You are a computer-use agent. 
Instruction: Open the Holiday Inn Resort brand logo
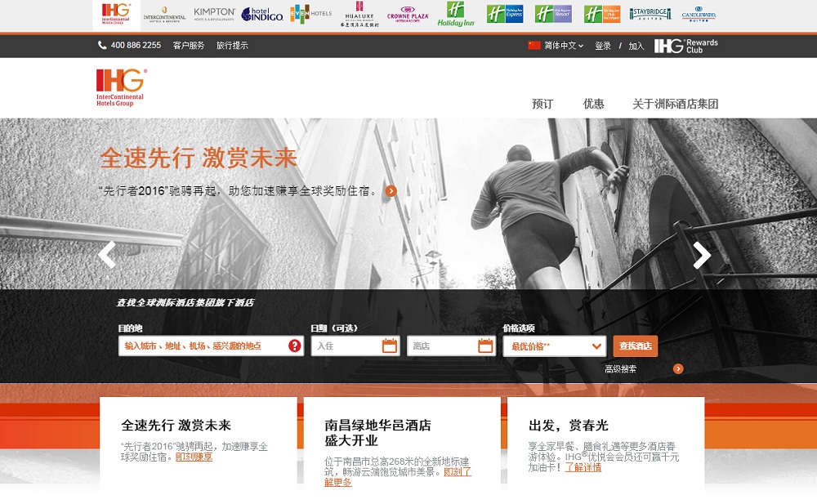(x=553, y=14)
